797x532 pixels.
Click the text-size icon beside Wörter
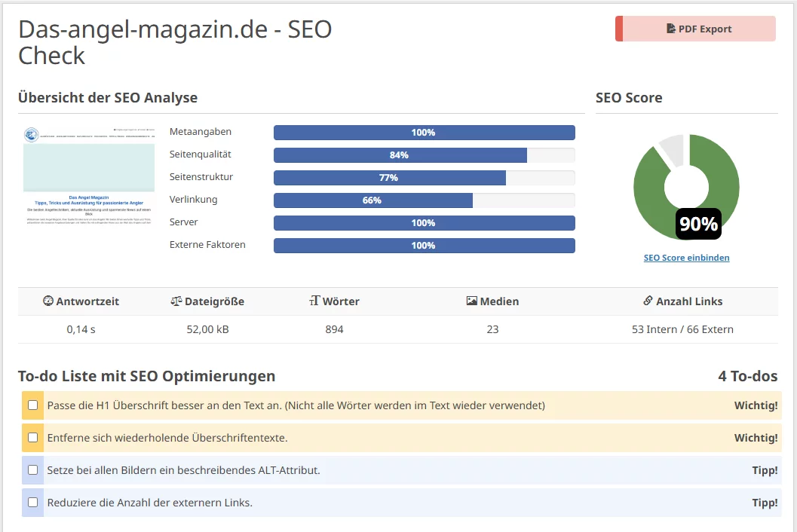coord(314,301)
